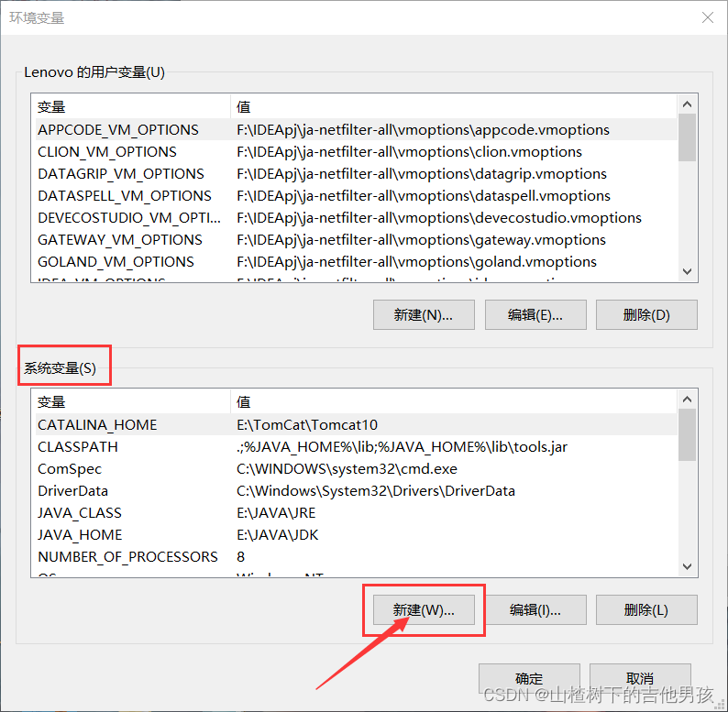
Task: Click the 编辑(E)... button for user variables
Action: click(x=535, y=314)
